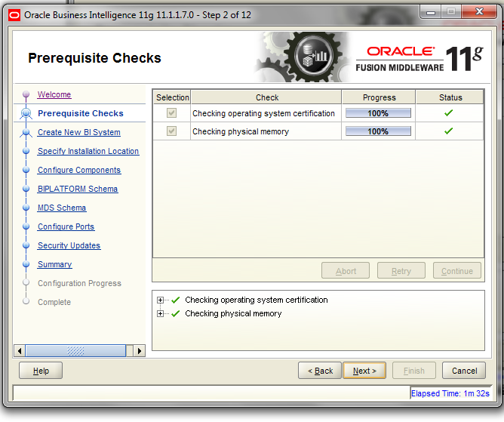The image size is (504, 422).
Task: Click the Check column header
Action: pyautogui.click(x=266, y=97)
